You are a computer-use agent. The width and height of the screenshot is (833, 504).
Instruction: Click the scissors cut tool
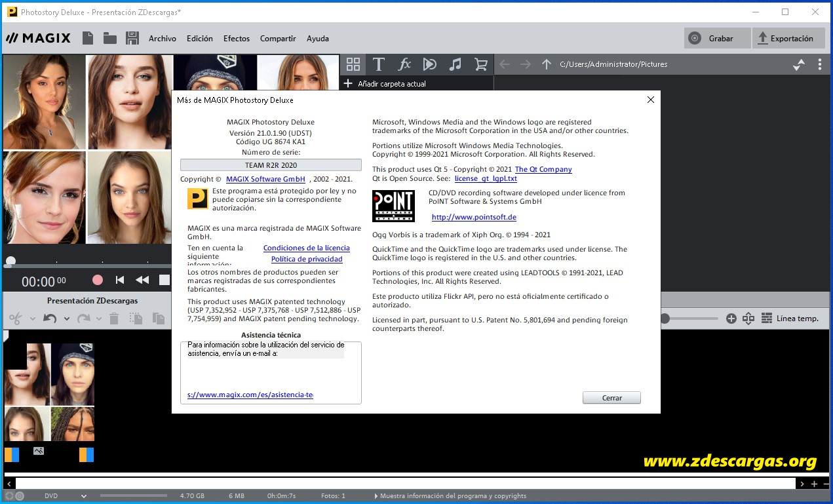pos(16,319)
